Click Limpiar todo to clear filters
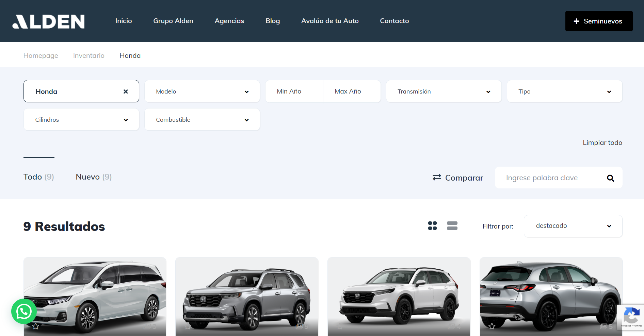Screen dimensions: 644x336 click(x=602, y=143)
